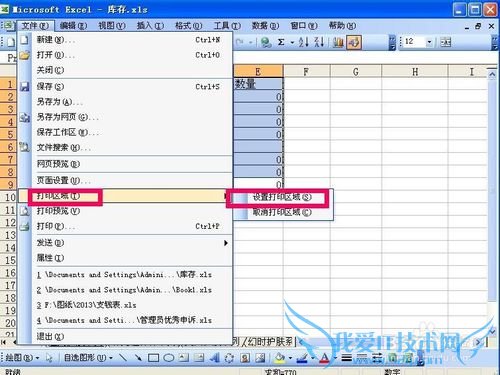500x375 pixels.
Task: Click the Dash Style icon
Action: point(362,358)
